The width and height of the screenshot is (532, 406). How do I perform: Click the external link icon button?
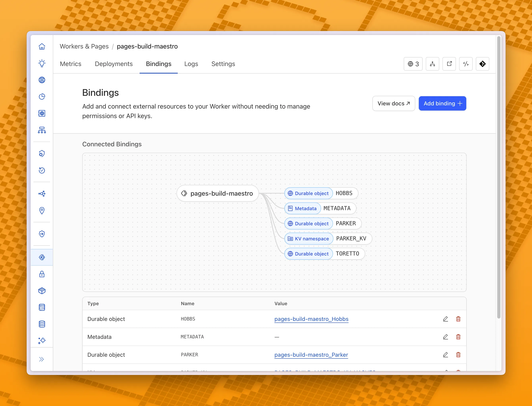pos(449,64)
